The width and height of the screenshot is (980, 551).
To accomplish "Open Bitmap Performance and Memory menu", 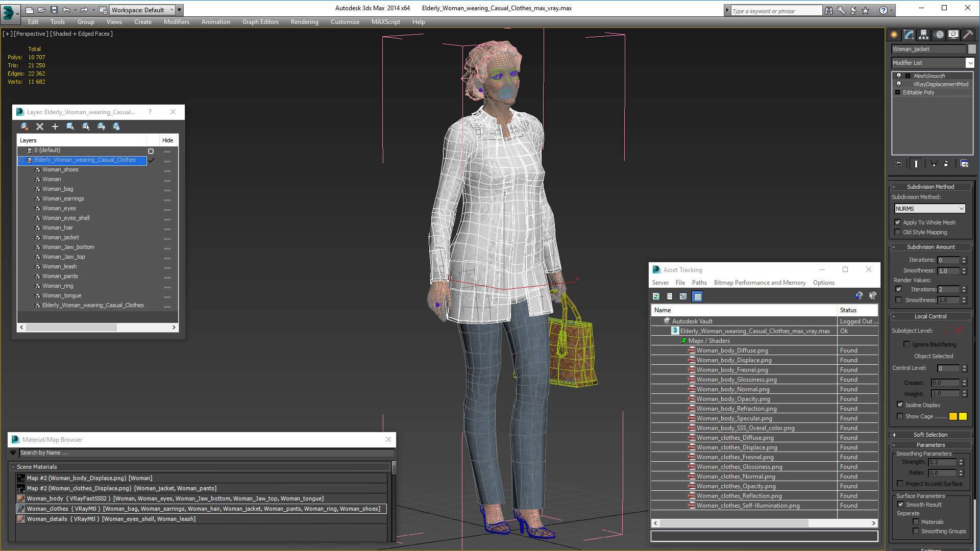I will pos(759,283).
